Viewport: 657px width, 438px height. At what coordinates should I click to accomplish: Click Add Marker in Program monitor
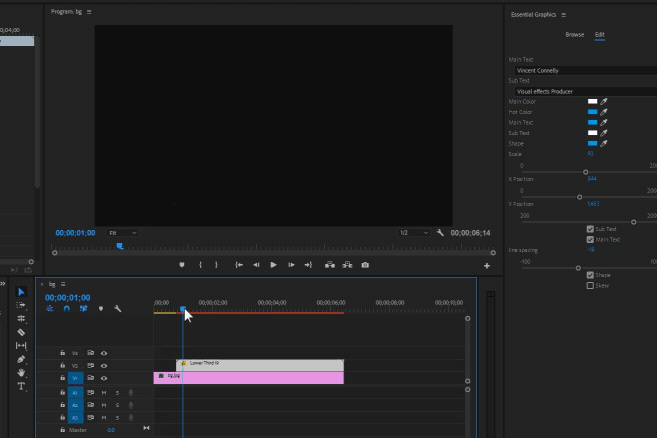tap(182, 265)
